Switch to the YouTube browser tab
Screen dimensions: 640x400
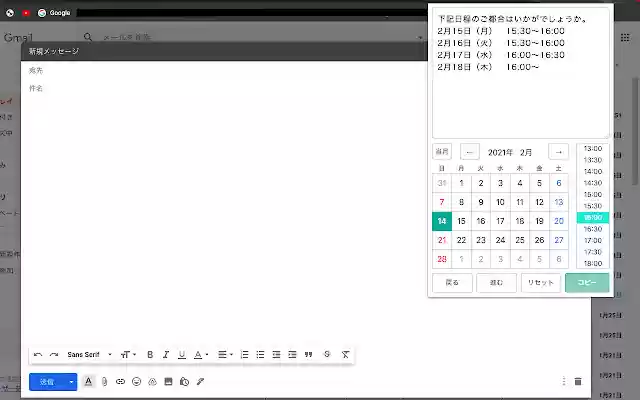[x=26, y=13]
